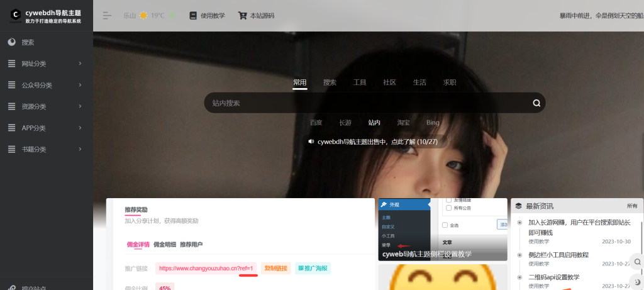Toggle the sidebar collapse hamburger icon
Screen dimensions: 644x290
click(x=107, y=16)
